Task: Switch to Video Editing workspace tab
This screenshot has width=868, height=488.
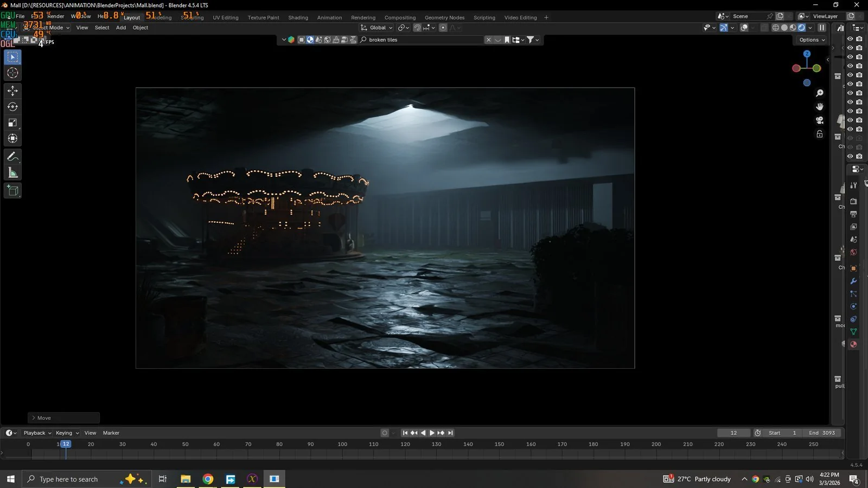Action: [520, 17]
